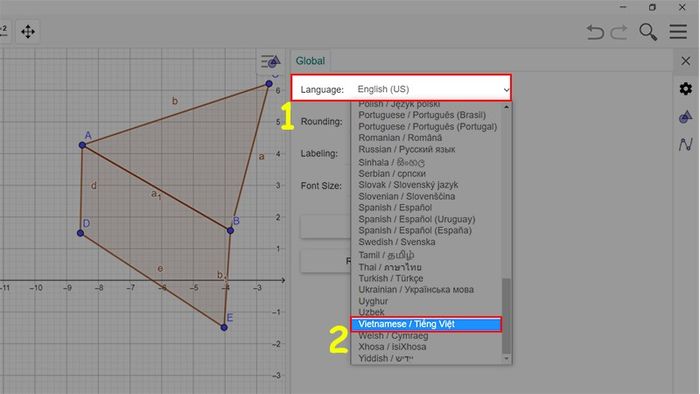
Task: Toggle the style bar icon
Action: point(270,61)
